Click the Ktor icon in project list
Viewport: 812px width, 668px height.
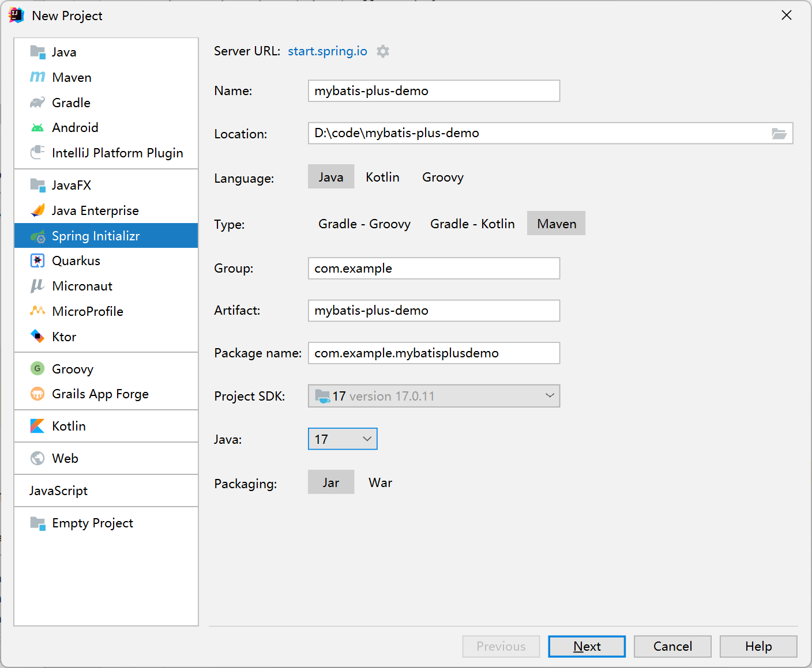(37, 337)
